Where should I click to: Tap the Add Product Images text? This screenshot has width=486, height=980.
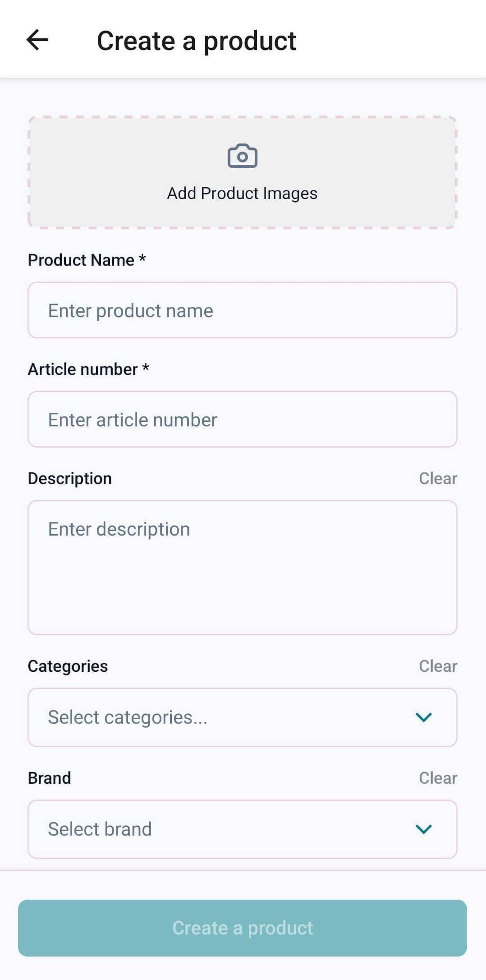(242, 193)
